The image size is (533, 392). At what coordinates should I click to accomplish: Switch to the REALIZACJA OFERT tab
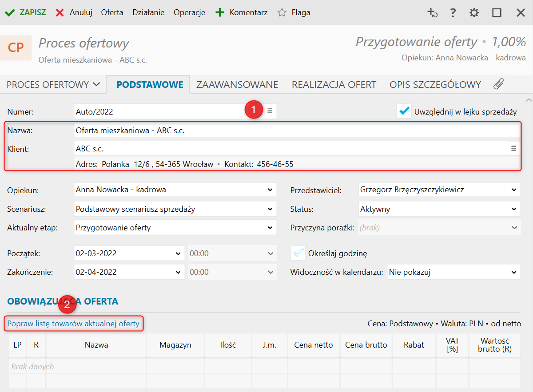click(334, 84)
